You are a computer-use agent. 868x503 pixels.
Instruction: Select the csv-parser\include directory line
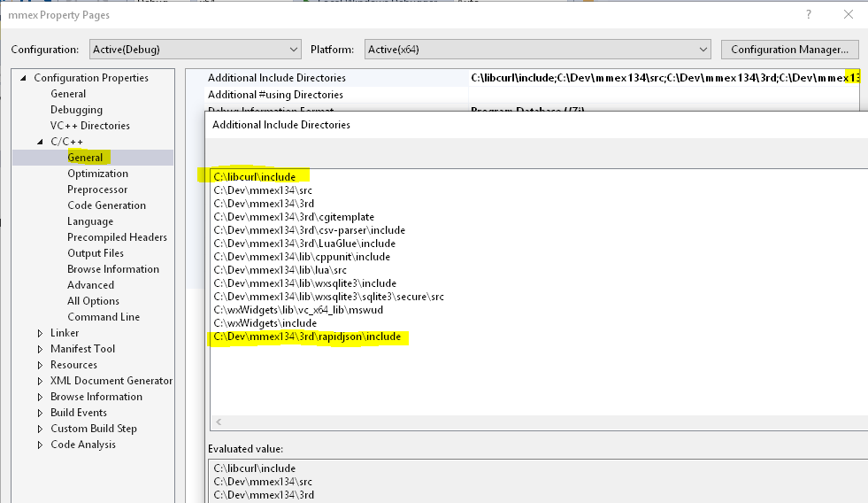[310, 230]
